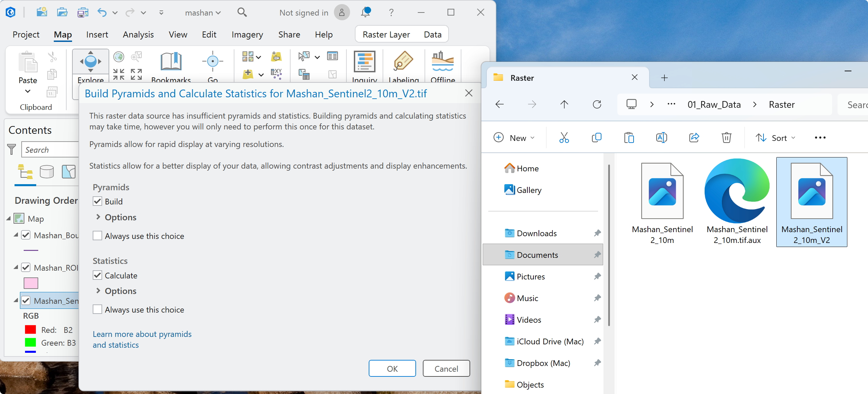868x394 pixels.
Task: Click the Delete trash icon in Explorer
Action: (x=726, y=138)
